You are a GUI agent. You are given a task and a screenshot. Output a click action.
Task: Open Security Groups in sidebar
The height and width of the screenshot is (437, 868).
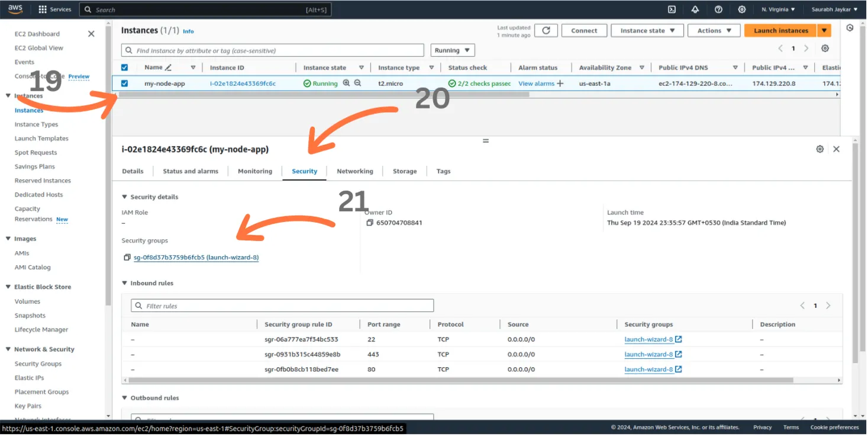(38, 364)
